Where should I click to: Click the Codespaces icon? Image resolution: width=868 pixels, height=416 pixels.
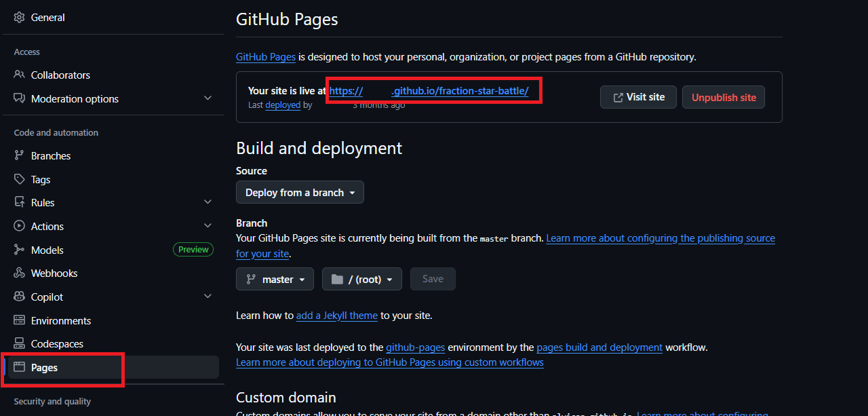19,343
